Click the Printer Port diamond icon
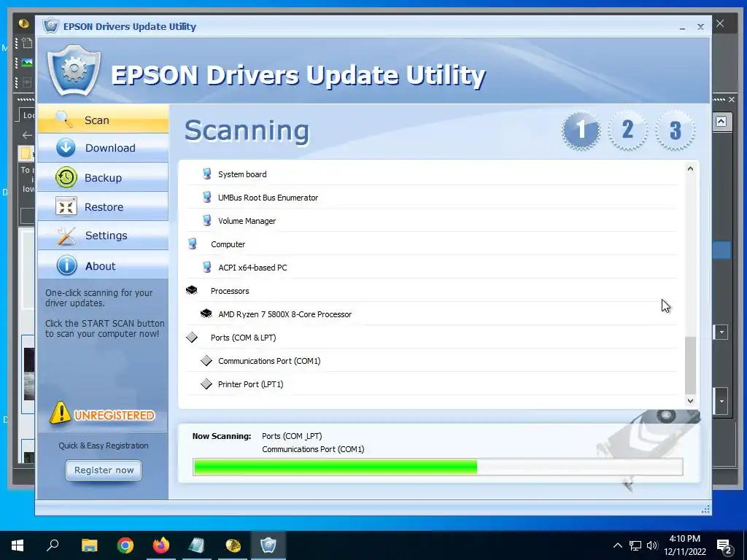 coord(206,384)
